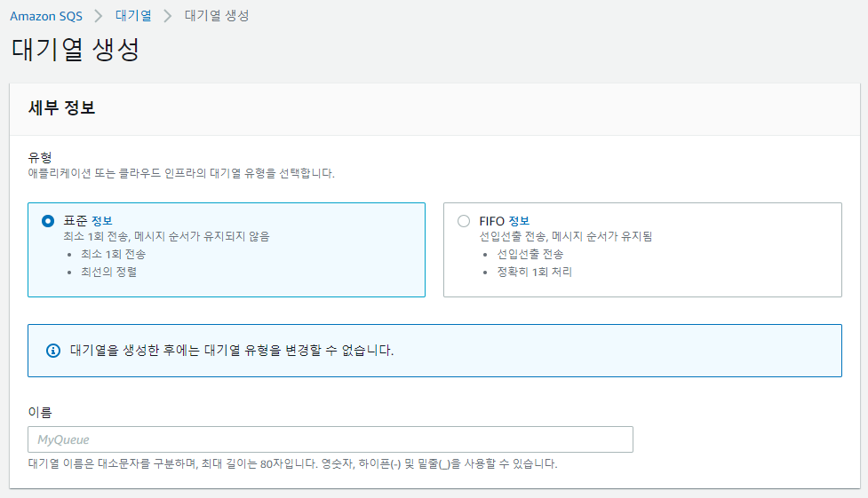This screenshot has height=498, width=868.
Task: Click the 선입선출 전송 bullet text
Action: tap(530, 254)
